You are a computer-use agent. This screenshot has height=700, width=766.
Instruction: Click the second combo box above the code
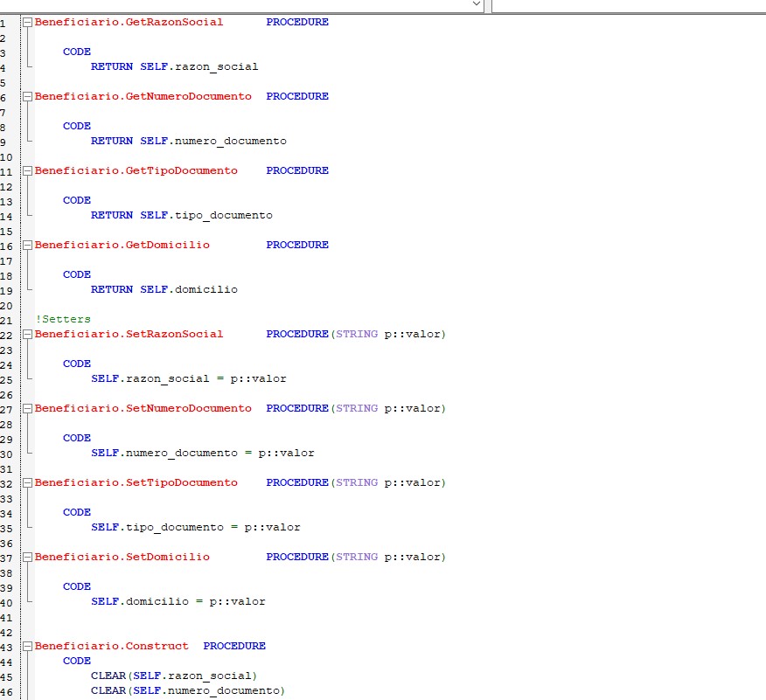(628, 4)
